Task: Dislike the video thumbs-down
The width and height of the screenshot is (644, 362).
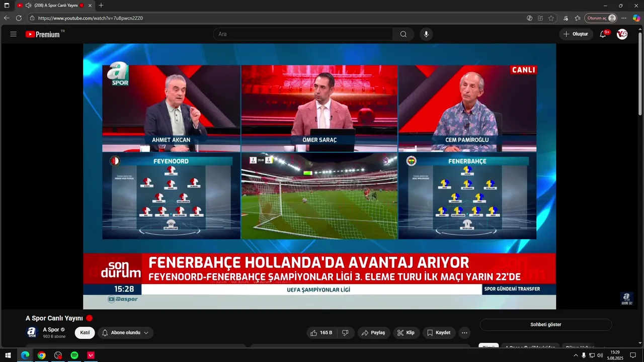Action: 345,333
